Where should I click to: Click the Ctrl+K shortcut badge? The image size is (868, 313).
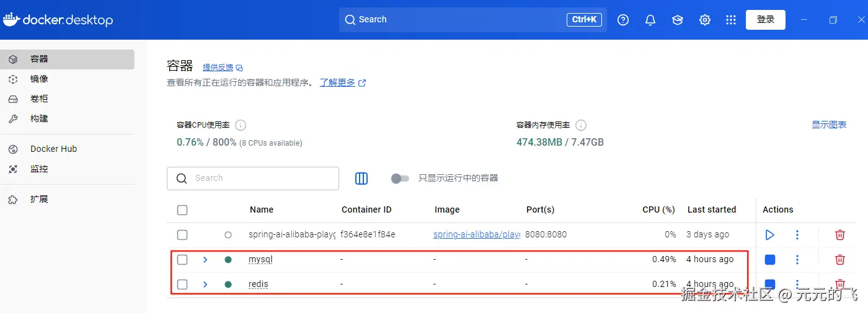(x=584, y=20)
